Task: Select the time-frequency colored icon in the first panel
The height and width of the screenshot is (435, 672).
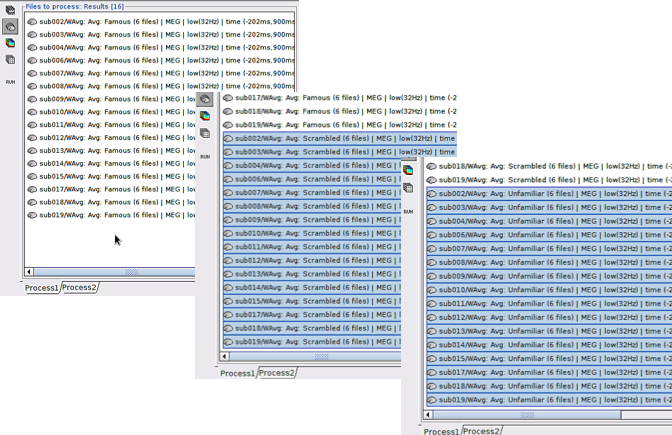Action: pyautogui.click(x=10, y=43)
